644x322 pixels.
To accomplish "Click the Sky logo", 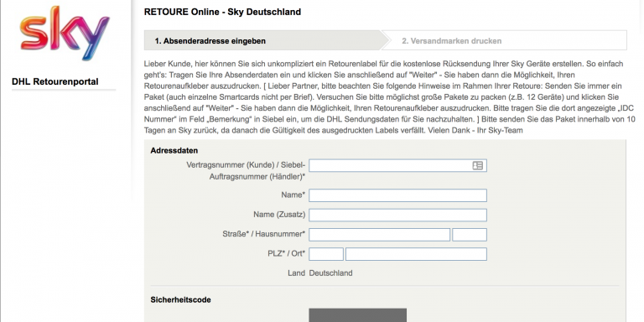I will [x=65, y=34].
